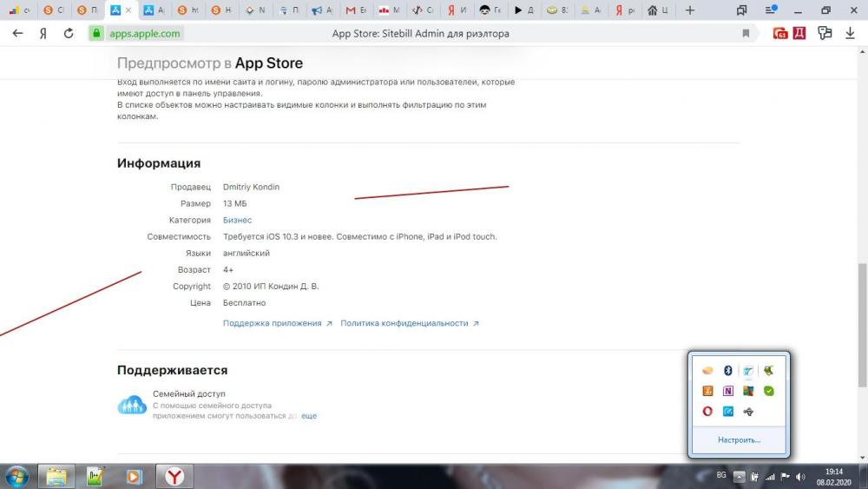This screenshot has width=868, height=489.
Task: Click the colorful squares icon in the tray popup
Action: tap(748, 391)
